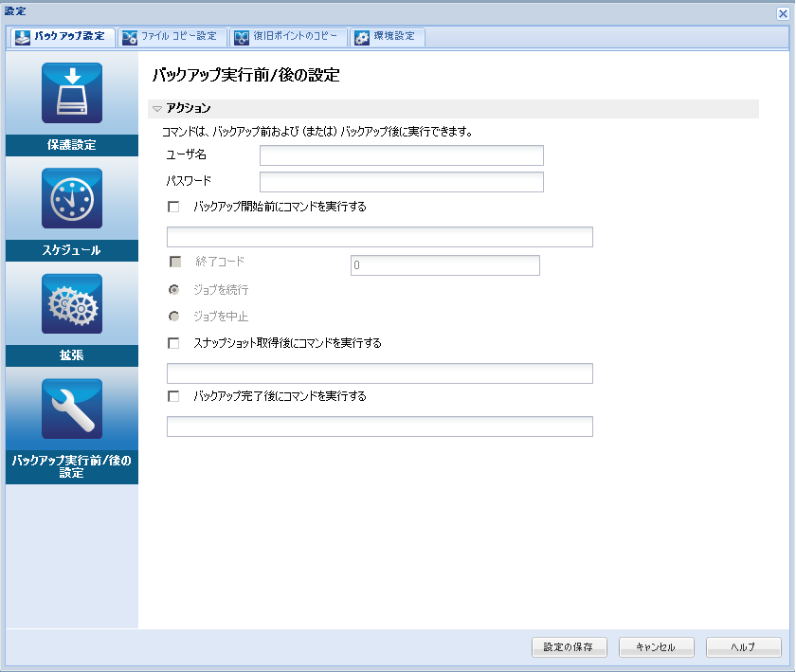Click the 拡張 gears icon
The image size is (796, 672).
(x=71, y=303)
